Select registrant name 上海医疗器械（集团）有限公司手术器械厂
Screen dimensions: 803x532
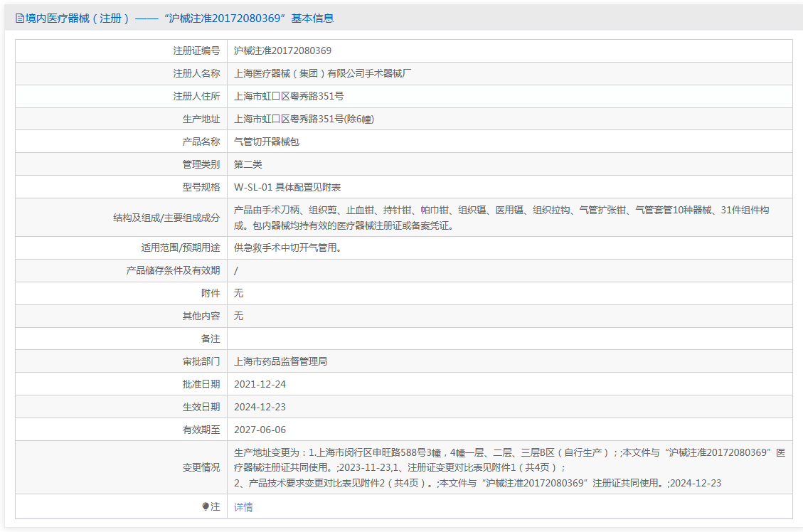pyautogui.click(x=323, y=73)
